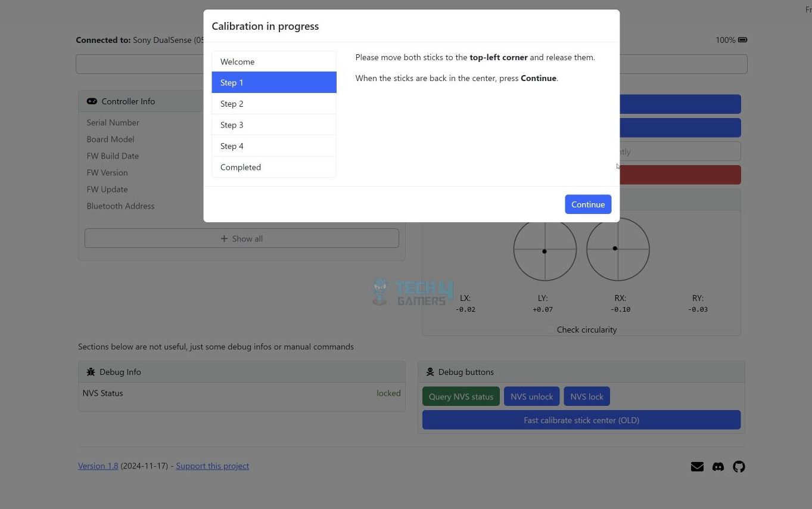Click Query NVS status button
This screenshot has height=509, width=812.
[461, 396]
